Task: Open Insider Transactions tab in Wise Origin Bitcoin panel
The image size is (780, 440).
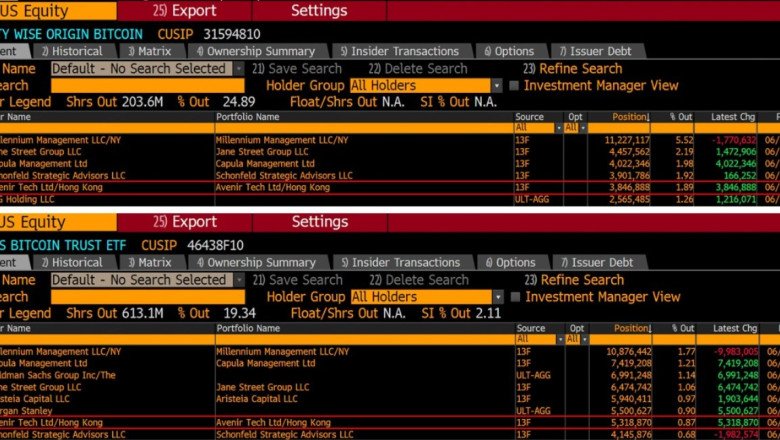Action: click(400, 51)
